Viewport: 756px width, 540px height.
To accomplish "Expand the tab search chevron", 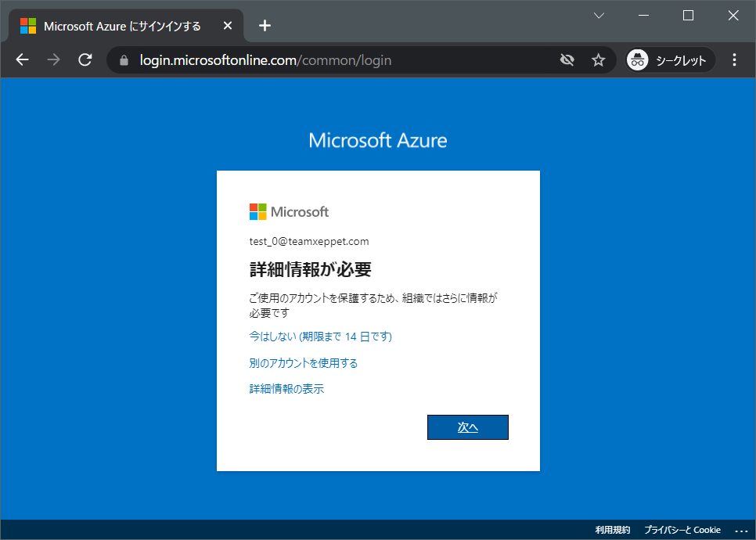I will click(x=599, y=16).
